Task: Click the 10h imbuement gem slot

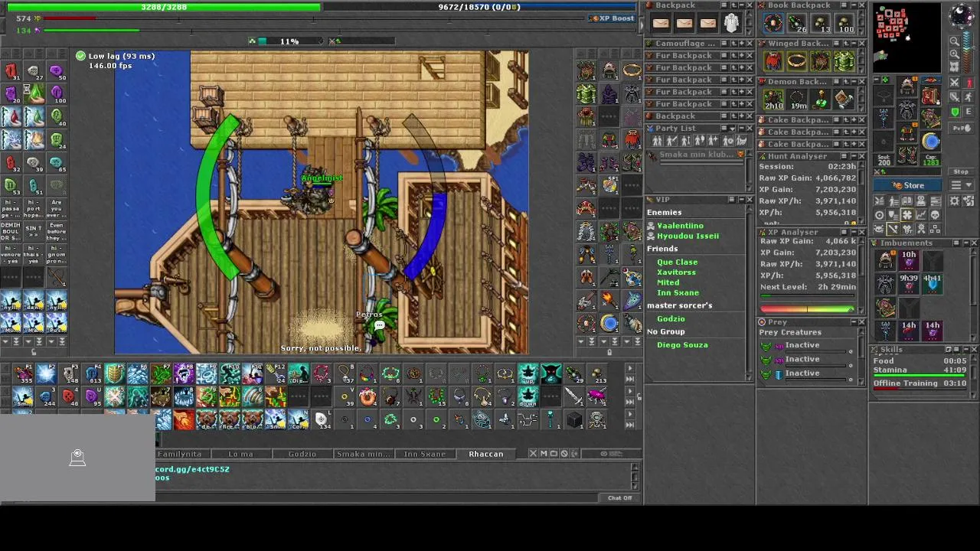Action: pyautogui.click(x=909, y=261)
